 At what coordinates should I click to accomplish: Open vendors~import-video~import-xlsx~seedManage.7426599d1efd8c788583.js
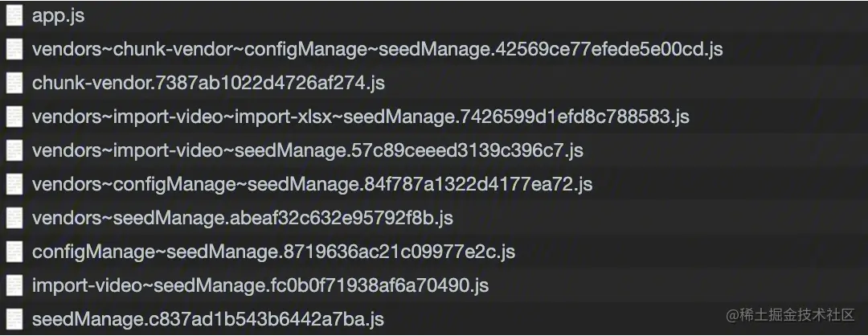(x=360, y=117)
